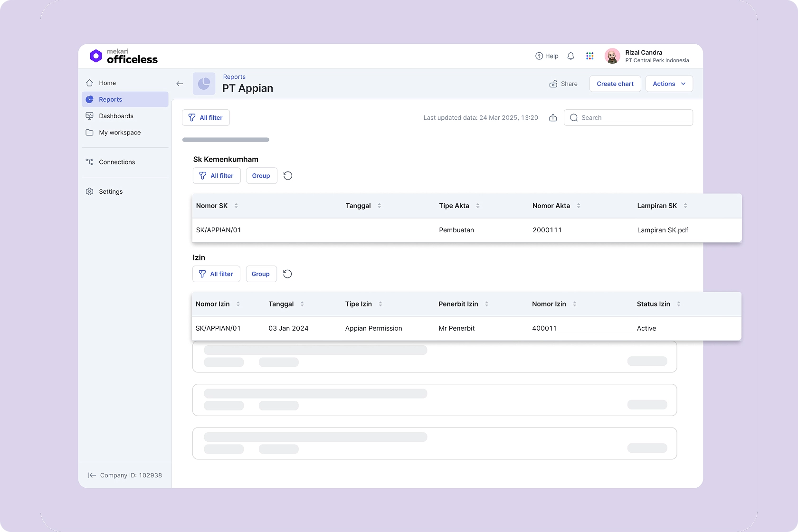Go to Connections in the sidebar
Viewport: 798px width, 532px height.
click(x=117, y=162)
